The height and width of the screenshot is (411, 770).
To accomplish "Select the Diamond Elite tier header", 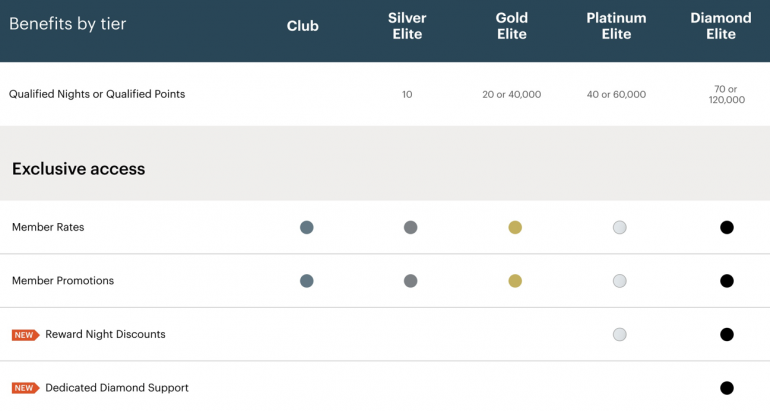I will point(720,26).
